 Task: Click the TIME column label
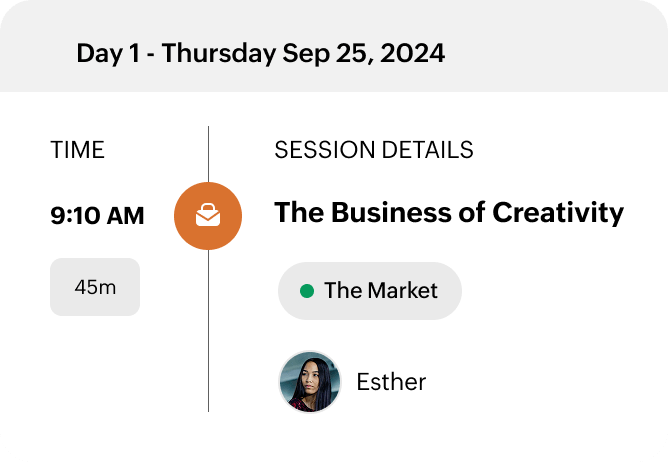click(x=77, y=151)
